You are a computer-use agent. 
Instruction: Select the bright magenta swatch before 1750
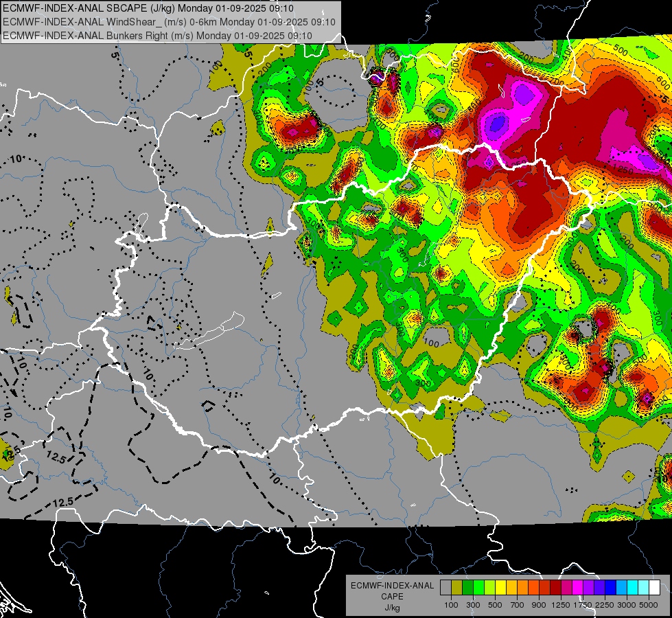[x=578, y=587]
